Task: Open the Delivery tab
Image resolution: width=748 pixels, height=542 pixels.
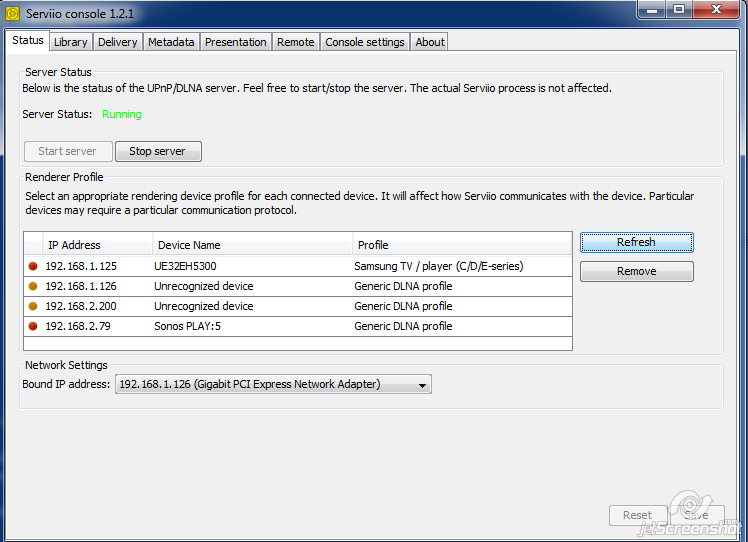Action: pyautogui.click(x=118, y=42)
